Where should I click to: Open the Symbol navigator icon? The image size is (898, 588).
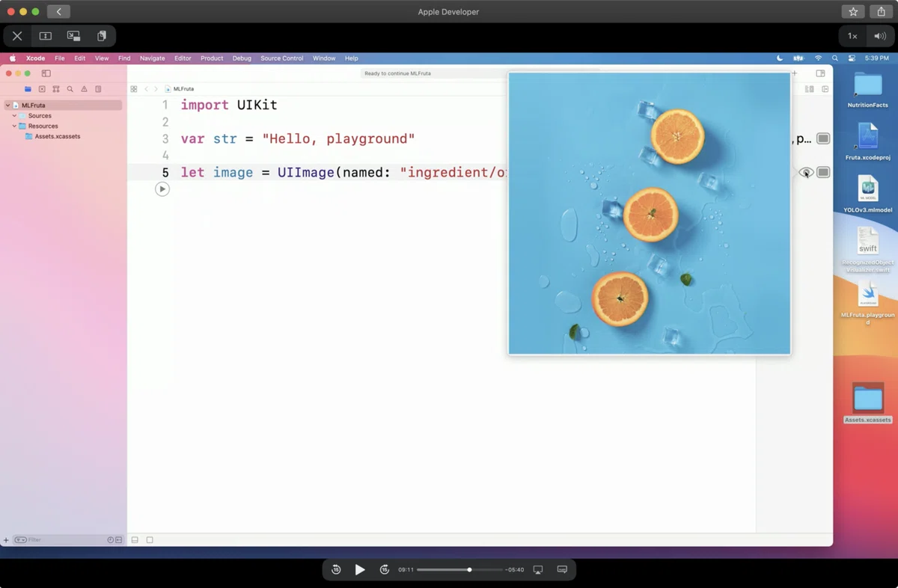[56, 89]
